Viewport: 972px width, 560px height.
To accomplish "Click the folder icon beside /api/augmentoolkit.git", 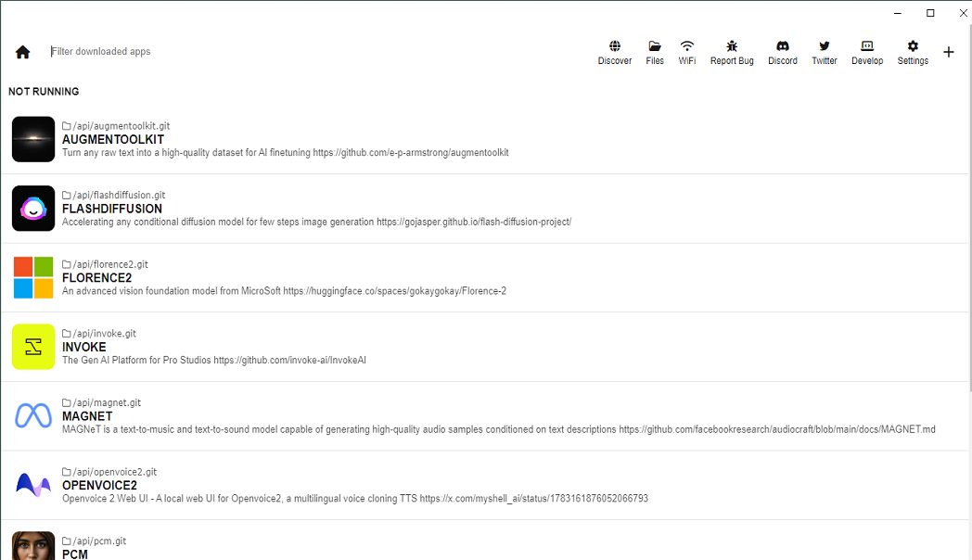I will pos(67,126).
